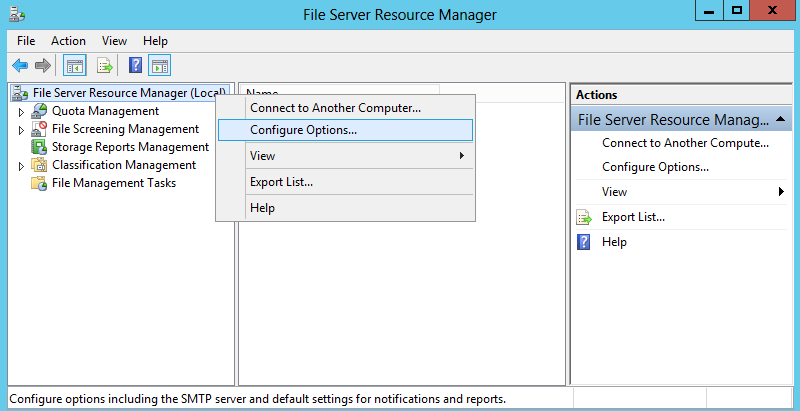Screen dimensions: 800x411
Task: Click the Help icon in Actions pane
Action: (583, 242)
